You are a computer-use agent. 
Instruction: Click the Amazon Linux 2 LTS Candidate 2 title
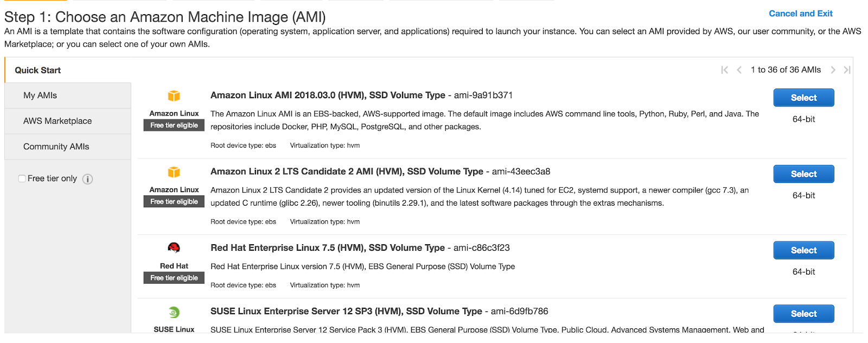[347, 171]
